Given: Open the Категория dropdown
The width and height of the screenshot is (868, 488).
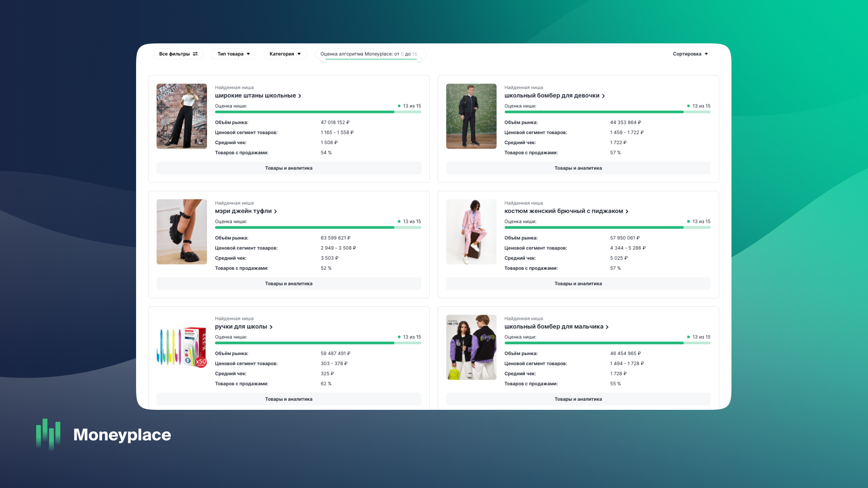Looking at the screenshot, I should [285, 54].
